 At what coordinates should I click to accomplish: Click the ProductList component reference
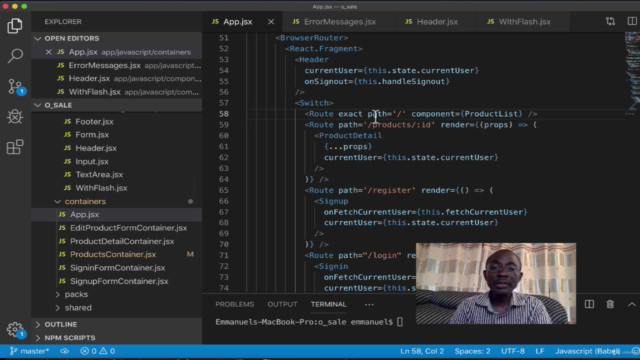[x=491, y=114]
